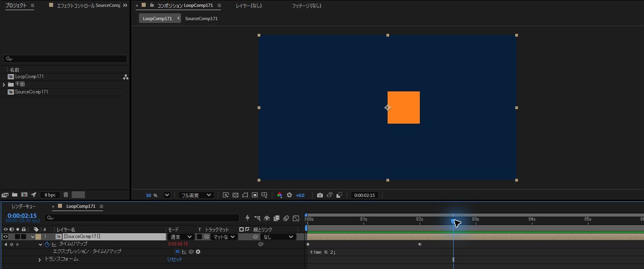644x269 pixels.
Task: Toggle the Time Remap stopwatch
Action: [47, 244]
